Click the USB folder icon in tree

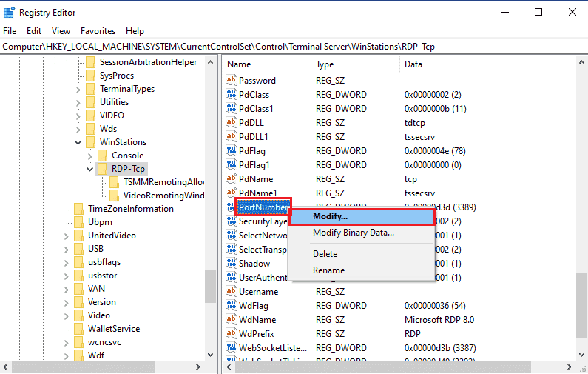[78, 249]
